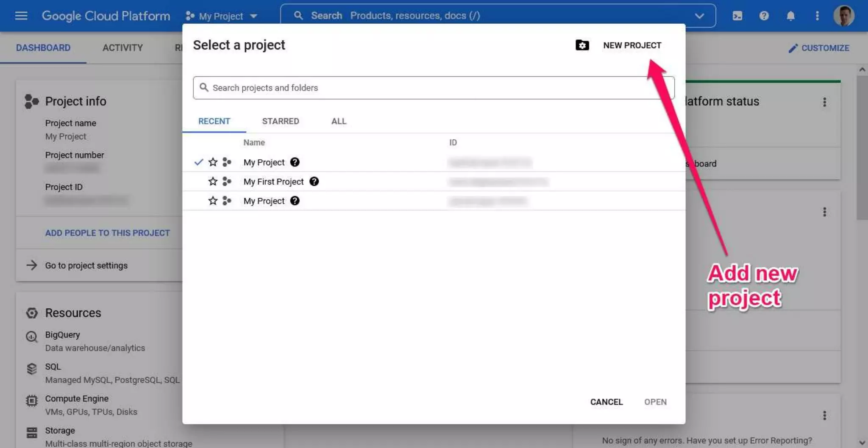Click the Cancel button
This screenshot has height=448, width=868.
[x=606, y=402]
